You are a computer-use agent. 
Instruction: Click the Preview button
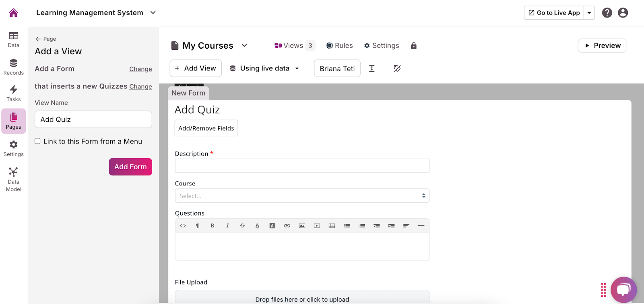click(x=602, y=46)
